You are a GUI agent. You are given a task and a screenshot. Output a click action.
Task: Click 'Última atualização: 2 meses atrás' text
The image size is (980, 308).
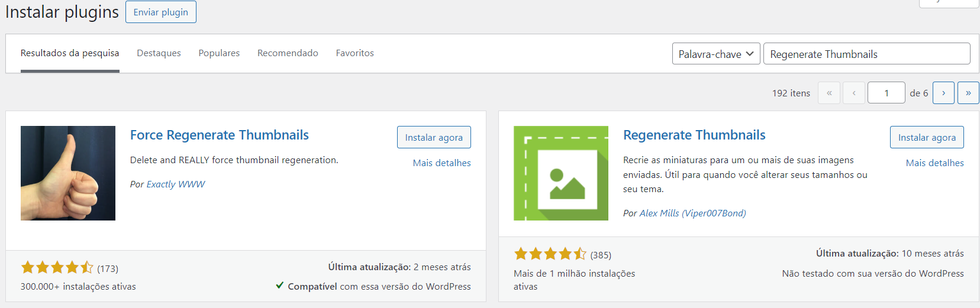pos(399,267)
